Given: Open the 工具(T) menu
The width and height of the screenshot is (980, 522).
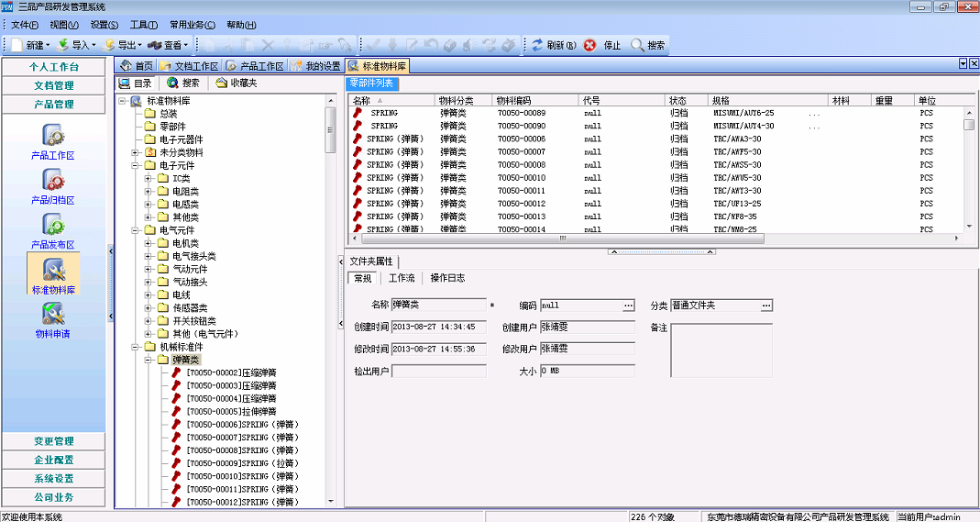Looking at the screenshot, I should coord(143,25).
